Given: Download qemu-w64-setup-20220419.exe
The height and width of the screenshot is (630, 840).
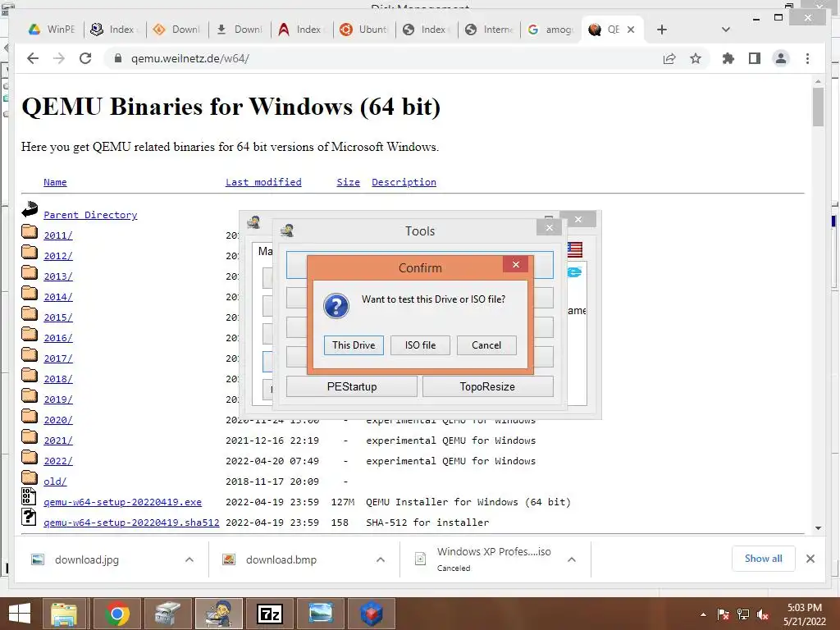Looking at the screenshot, I should point(123,502).
